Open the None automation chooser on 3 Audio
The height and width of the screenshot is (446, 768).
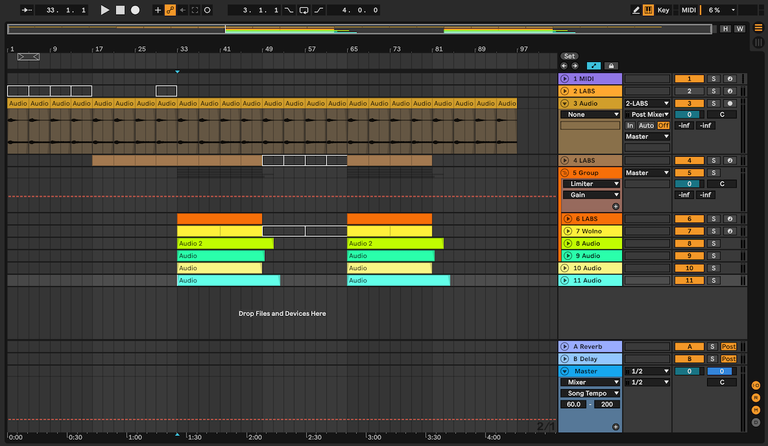coord(590,114)
